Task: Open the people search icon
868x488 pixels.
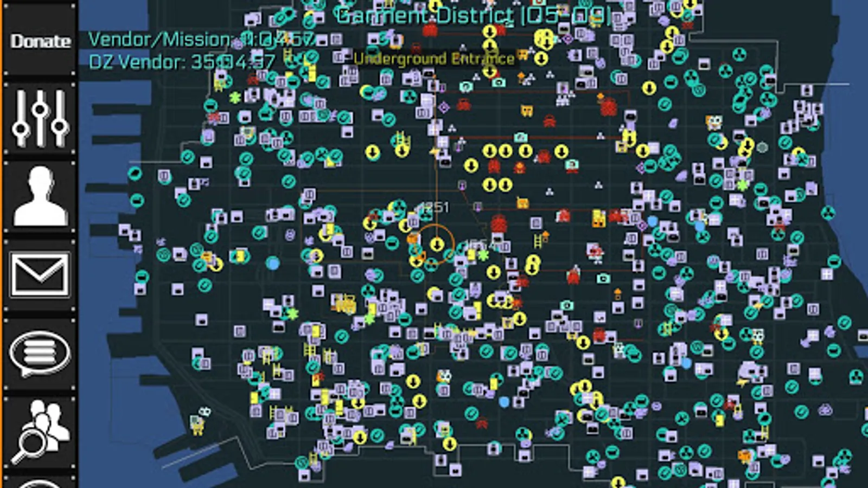Action: point(40,431)
